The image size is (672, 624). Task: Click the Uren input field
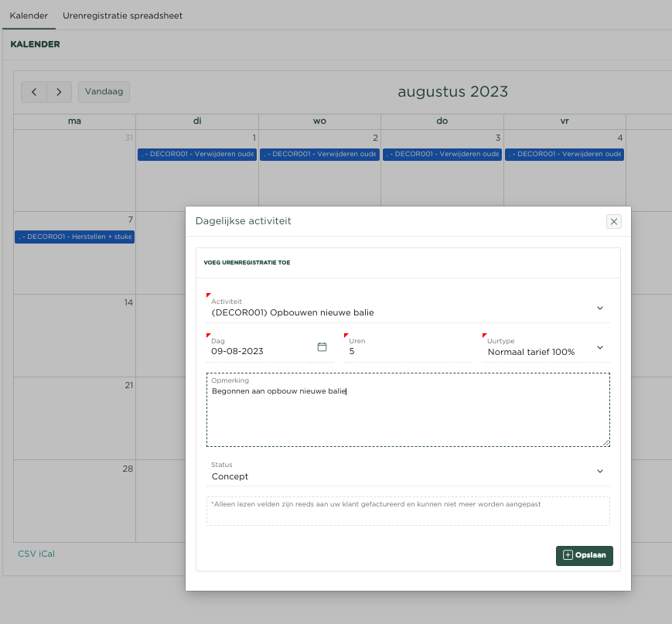point(408,351)
